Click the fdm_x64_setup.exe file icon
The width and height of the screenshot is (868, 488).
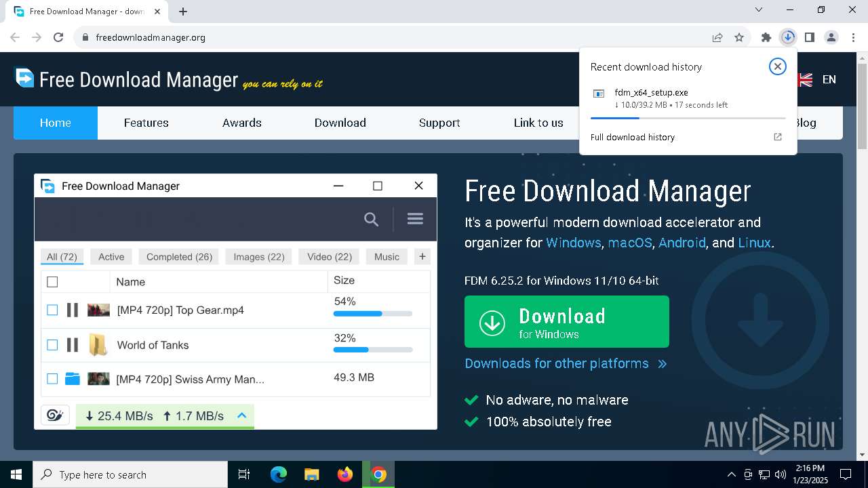point(599,94)
